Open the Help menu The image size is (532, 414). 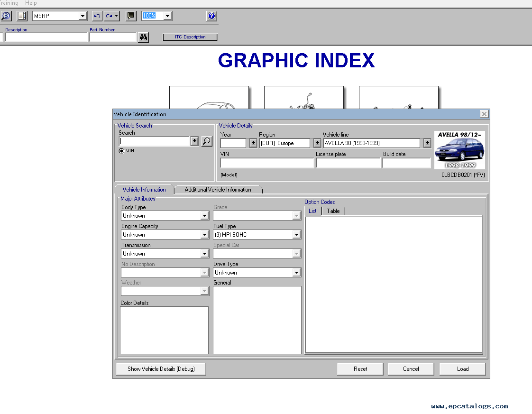31,3
